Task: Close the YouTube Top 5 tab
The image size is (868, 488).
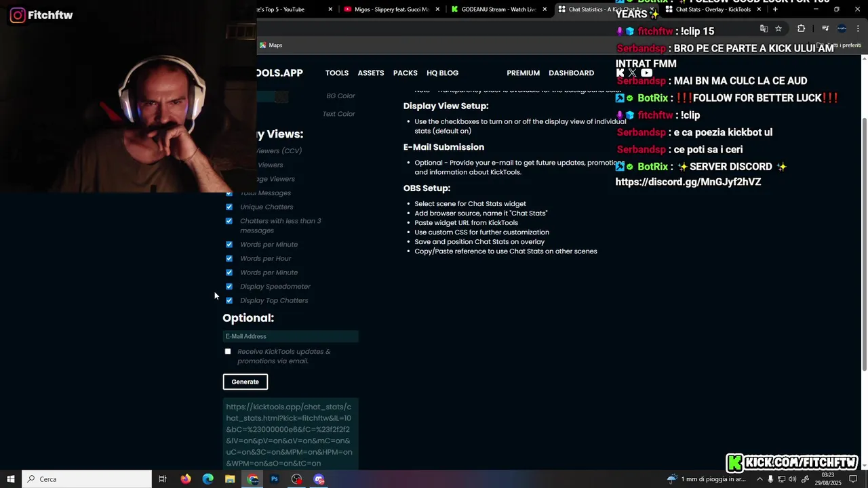Action: 330,9
